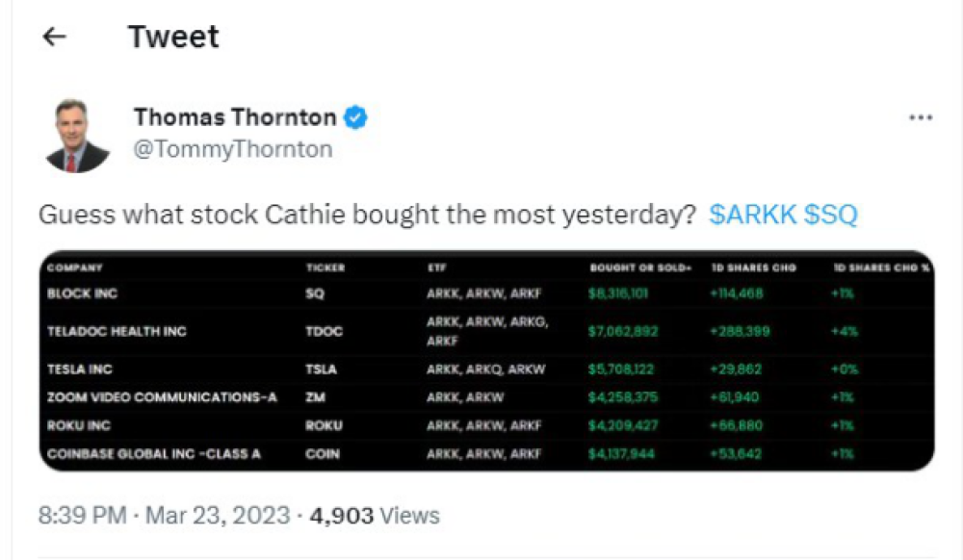Click the Thomas Thornton display name
Image resolution: width=963 pixels, height=560 pixels.
click(235, 116)
